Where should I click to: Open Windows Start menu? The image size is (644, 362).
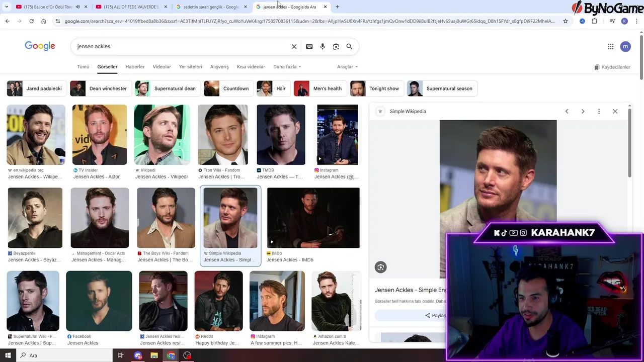pos(8,355)
